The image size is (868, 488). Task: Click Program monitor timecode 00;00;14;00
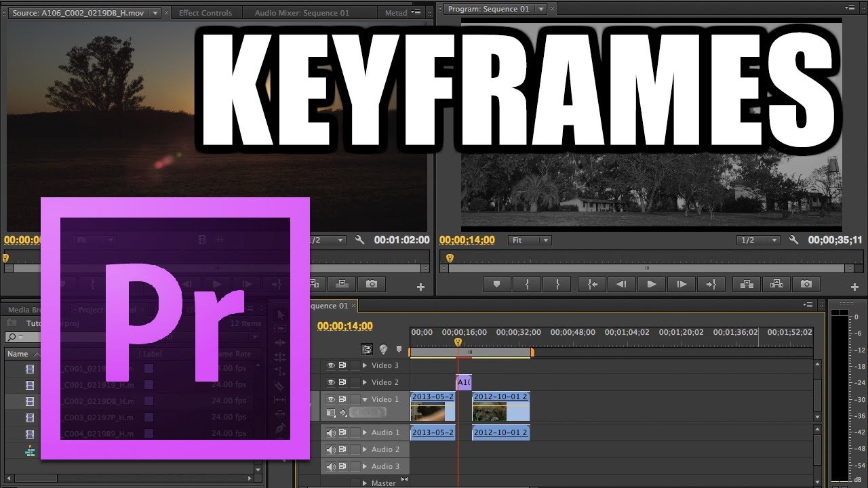click(x=467, y=240)
